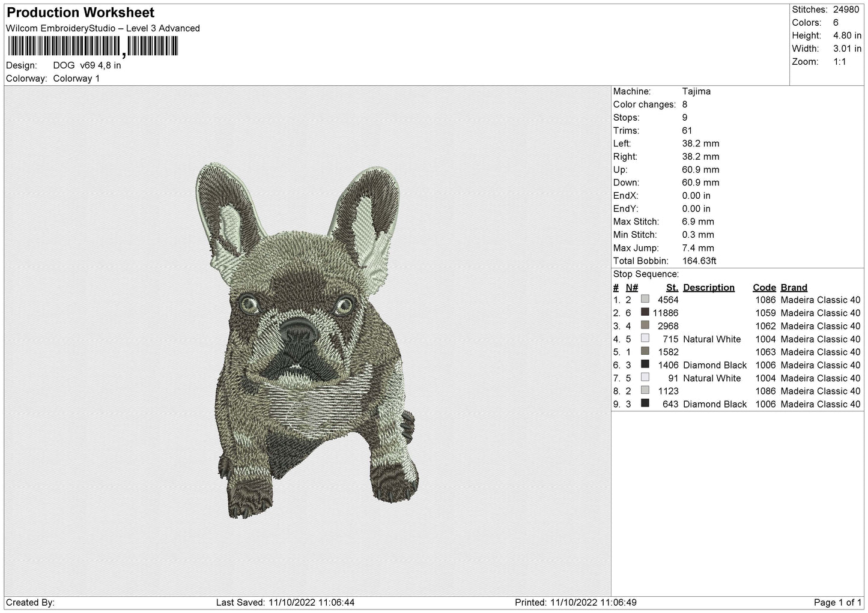
Task: Click the Machine value Tajima
Action: pyautogui.click(x=696, y=91)
